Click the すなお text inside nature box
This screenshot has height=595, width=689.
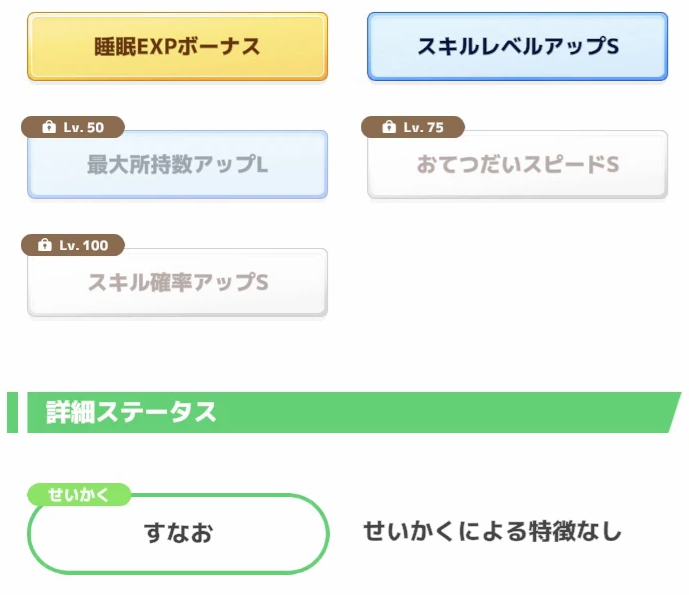point(178,533)
